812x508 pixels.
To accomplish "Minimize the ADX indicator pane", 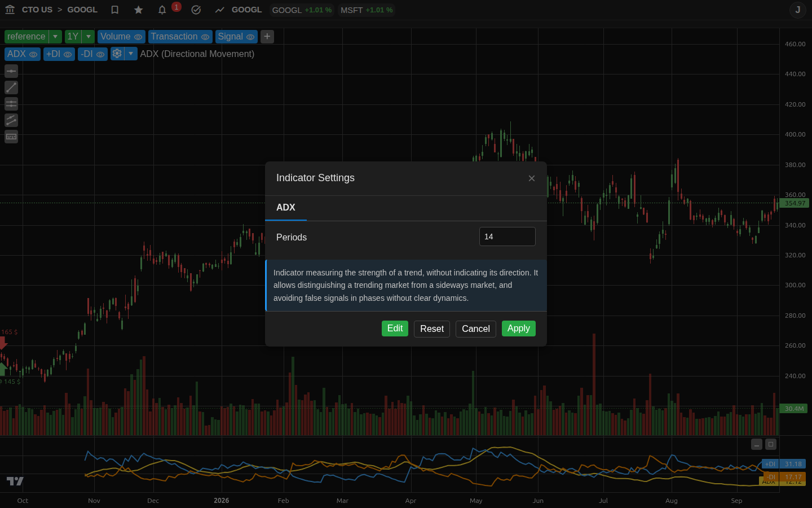I will click(x=757, y=444).
